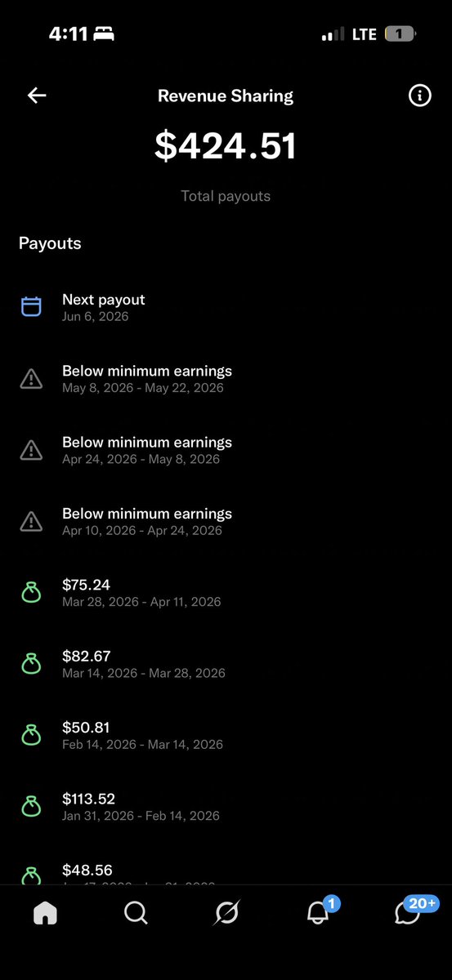Image resolution: width=452 pixels, height=980 pixels.
Task: Open the $113.52 payout entry
Action: pyautogui.click(x=226, y=806)
